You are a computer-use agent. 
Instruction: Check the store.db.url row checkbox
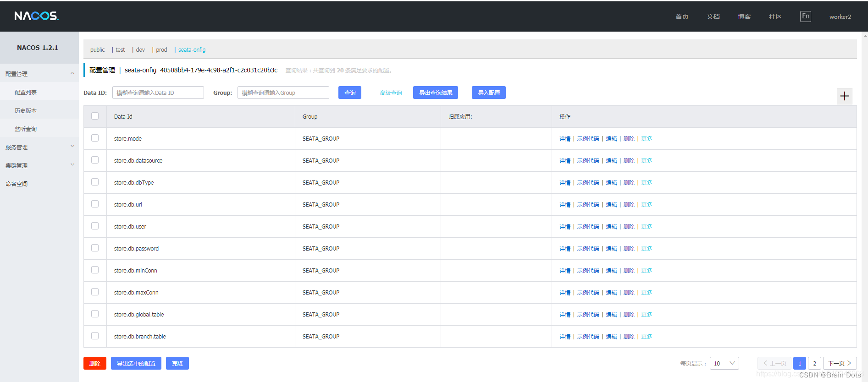point(95,204)
